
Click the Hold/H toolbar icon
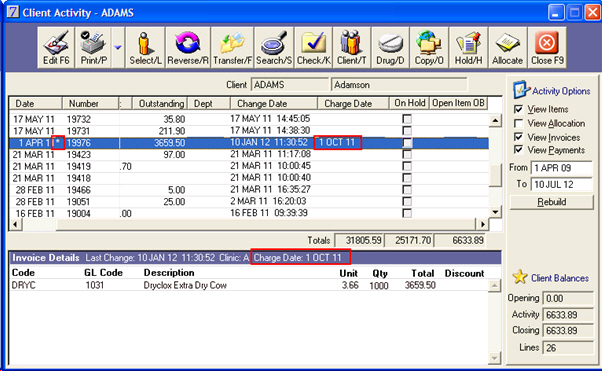[468, 48]
